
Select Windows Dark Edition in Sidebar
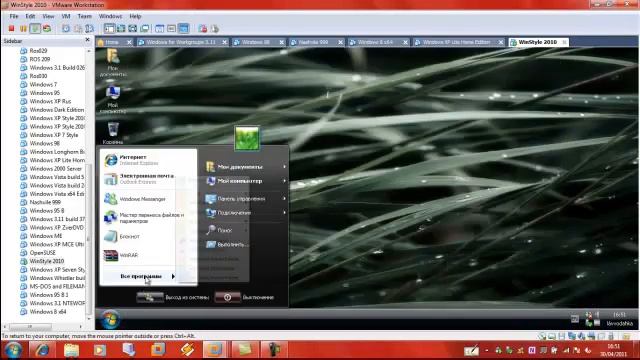coord(56,110)
